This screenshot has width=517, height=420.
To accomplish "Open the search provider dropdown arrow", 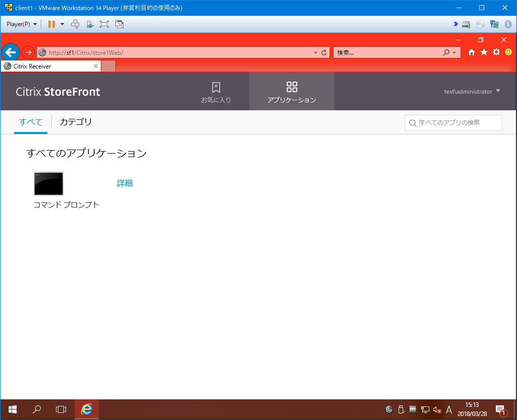I will (455, 53).
